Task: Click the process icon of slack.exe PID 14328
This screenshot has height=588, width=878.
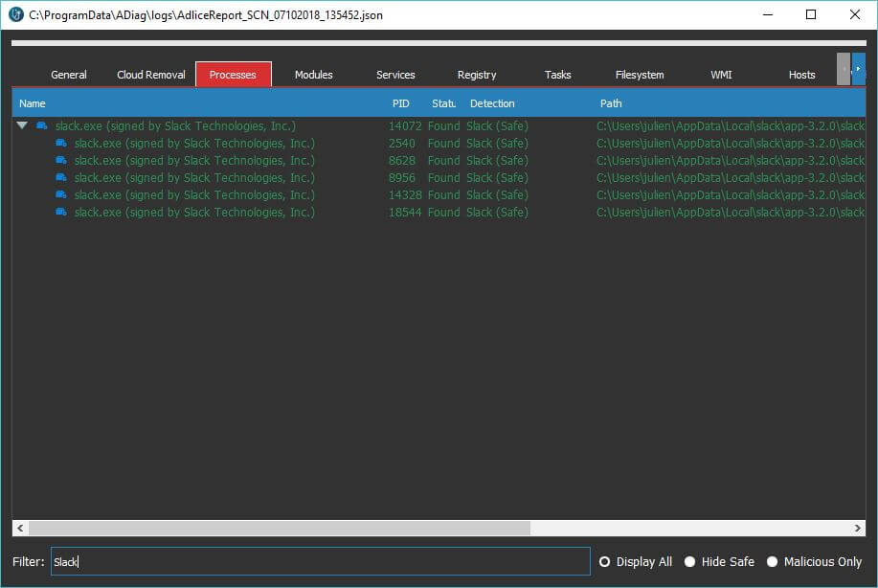Action: pyautogui.click(x=61, y=195)
